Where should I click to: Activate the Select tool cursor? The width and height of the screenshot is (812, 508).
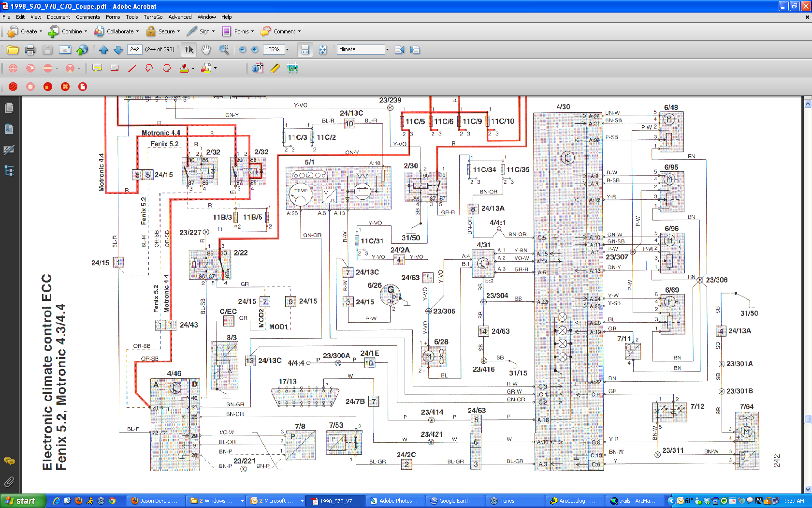pyautogui.click(x=189, y=49)
